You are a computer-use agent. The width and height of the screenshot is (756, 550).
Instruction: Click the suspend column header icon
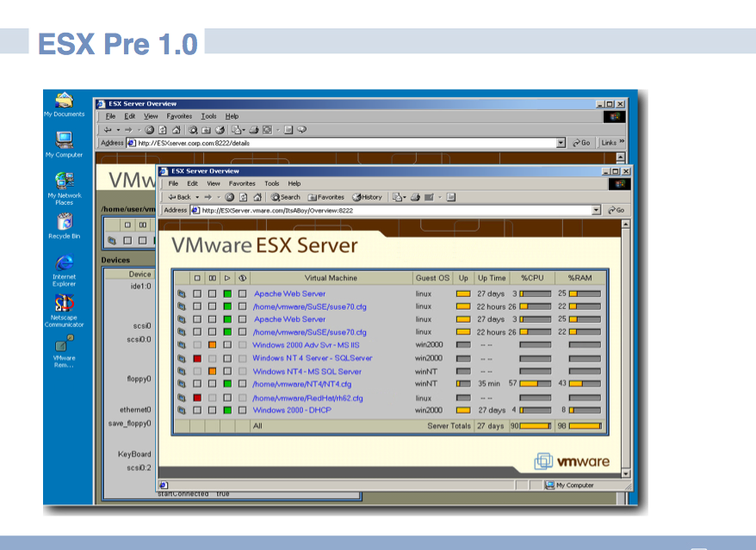pyautogui.click(x=212, y=278)
